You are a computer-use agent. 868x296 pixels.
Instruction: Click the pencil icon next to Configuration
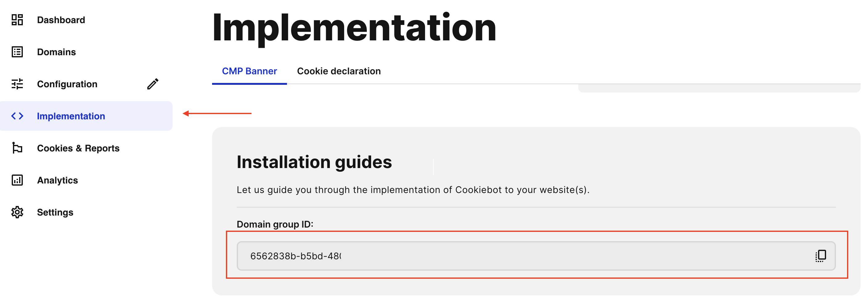point(153,84)
